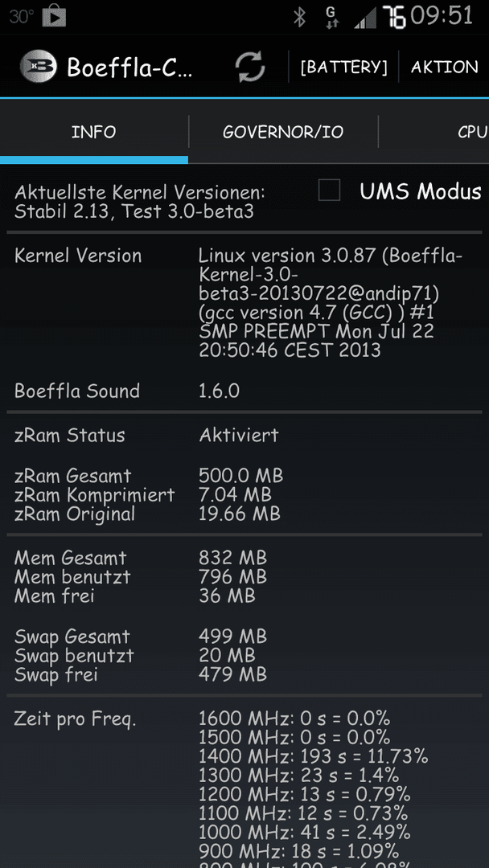Tap the battery level indicator showing 76
489x868 pixels.
click(394, 17)
